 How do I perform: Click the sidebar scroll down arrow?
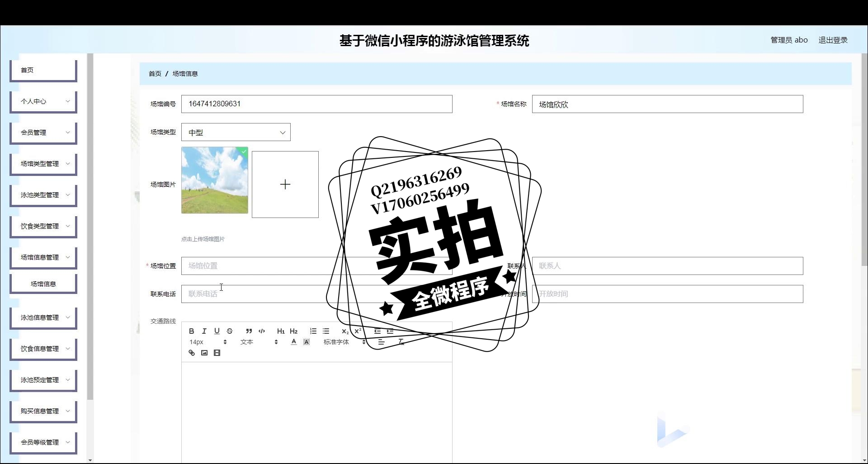[90, 460]
